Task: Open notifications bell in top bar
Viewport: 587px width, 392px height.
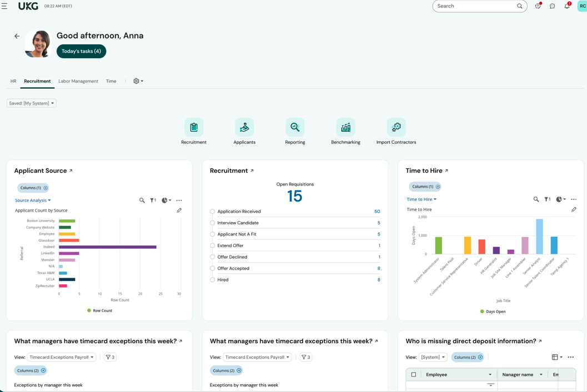Action: pos(566,6)
